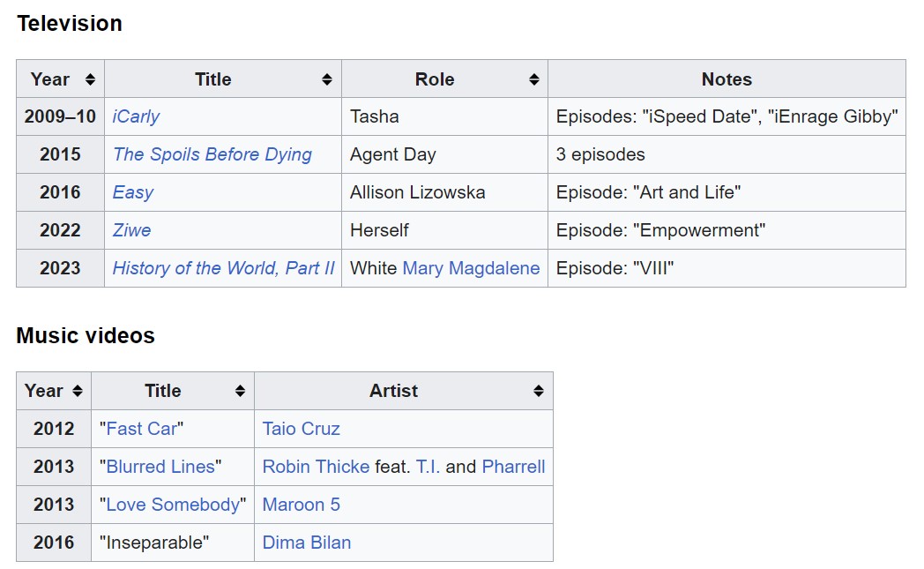Visit the Dima Bilan page
The width and height of the screenshot is (924, 569).
[306, 543]
